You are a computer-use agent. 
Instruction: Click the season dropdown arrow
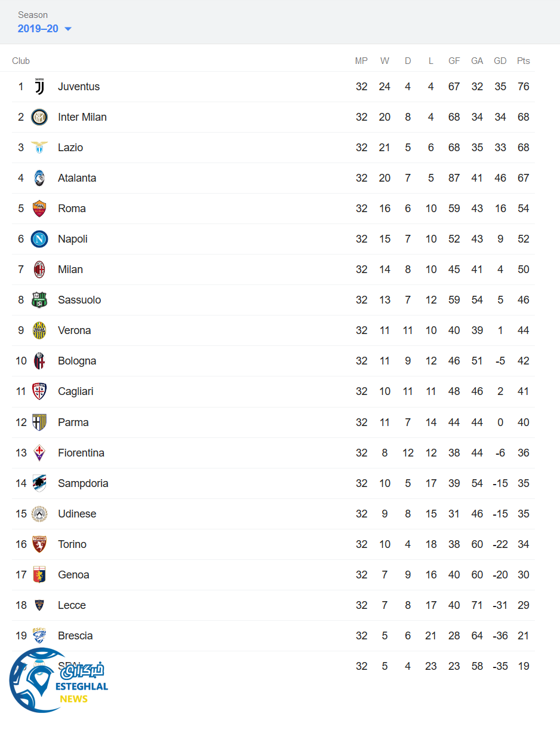tap(67, 29)
